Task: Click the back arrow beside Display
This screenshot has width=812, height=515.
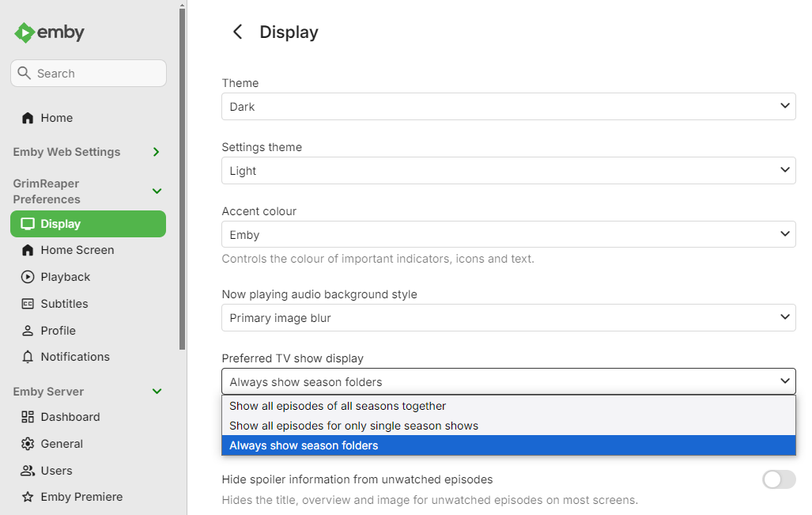Action: point(236,32)
